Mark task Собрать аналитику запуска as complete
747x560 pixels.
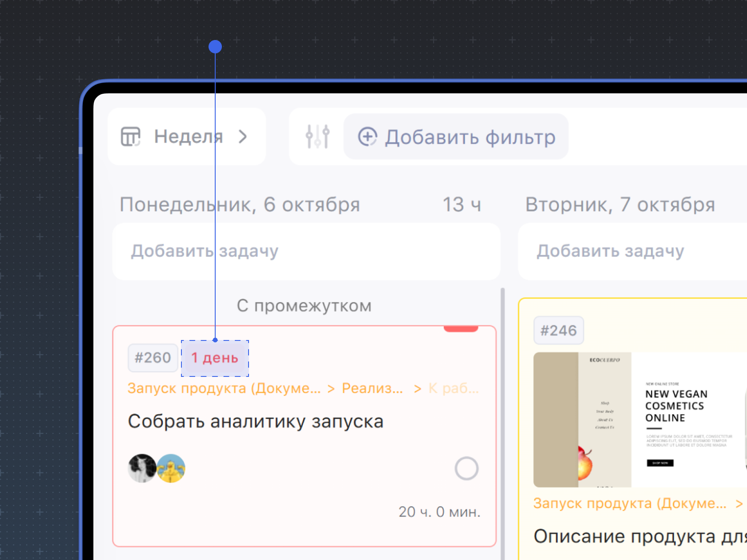(x=466, y=468)
